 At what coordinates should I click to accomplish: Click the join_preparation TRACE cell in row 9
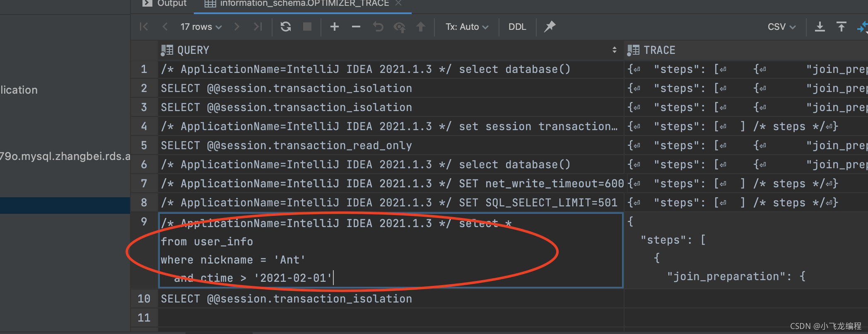pyautogui.click(x=746, y=250)
